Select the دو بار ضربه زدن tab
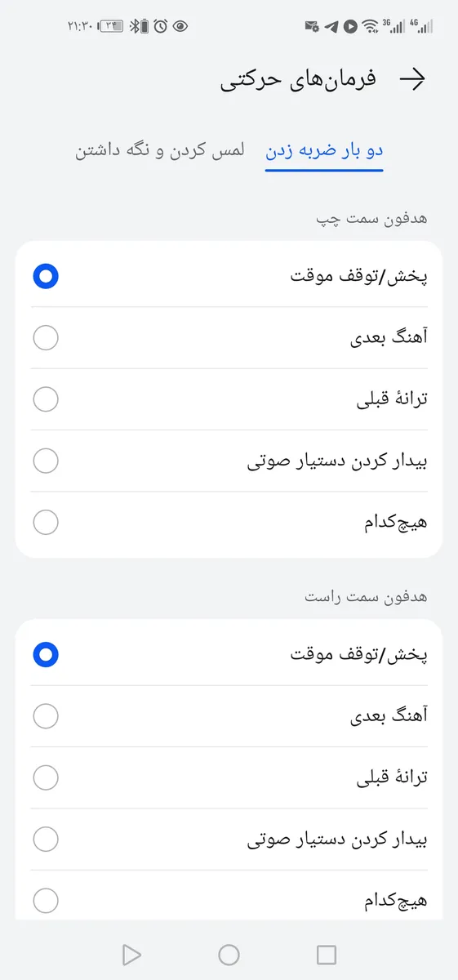The image size is (458, 980). 324,151
